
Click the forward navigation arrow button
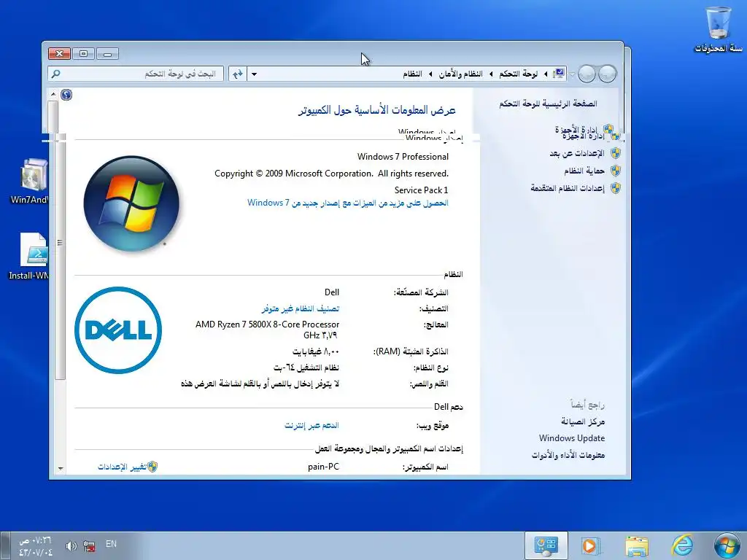(587, 74)
